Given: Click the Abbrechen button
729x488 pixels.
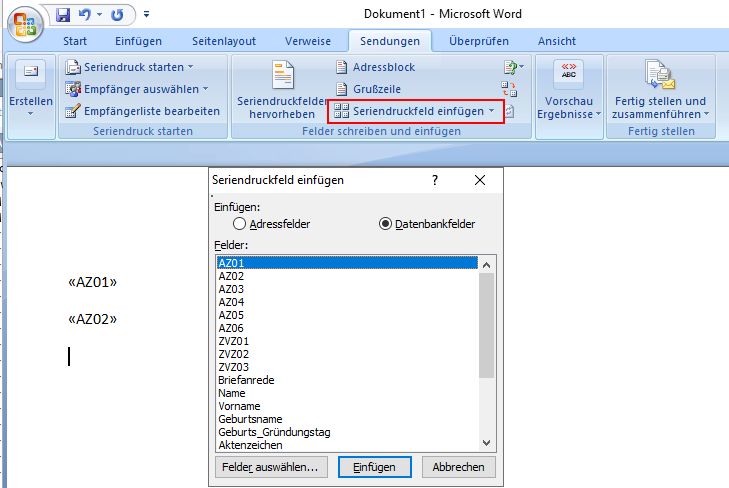Looking at the screenshot, I should (x=459, y=467).
